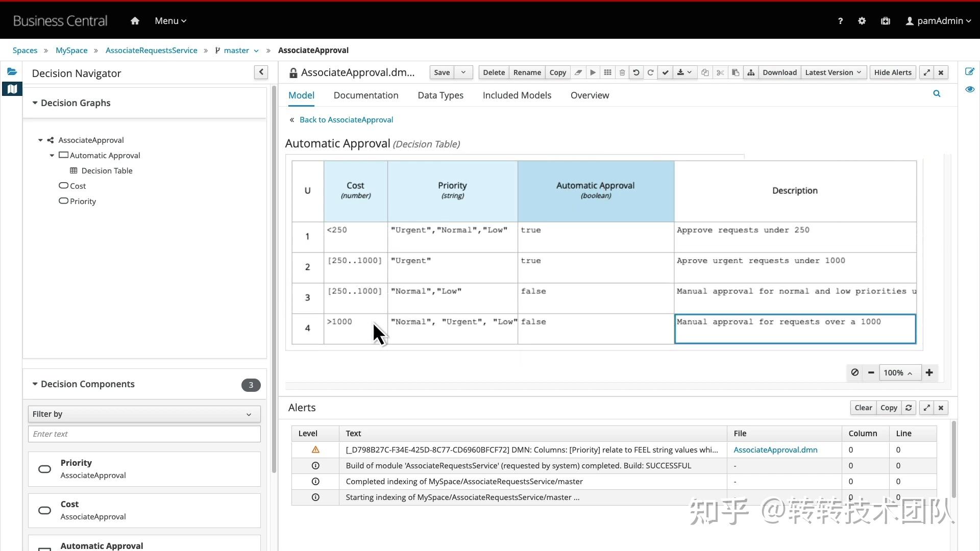The width and height of the screenshot is (980, 551).
Task: Click the undo icon in editor toolbar
Action: pyautogui.click(x=636, y=72)
